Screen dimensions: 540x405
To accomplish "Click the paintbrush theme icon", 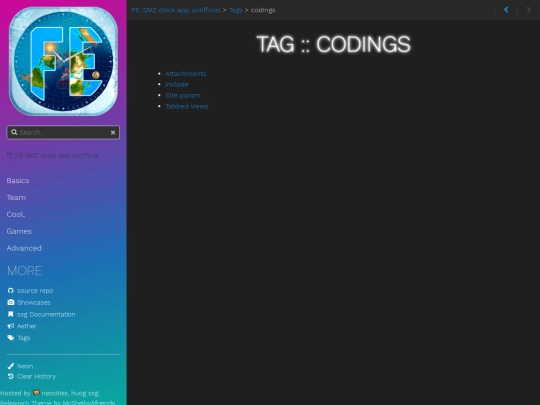I will click(11, 366).
